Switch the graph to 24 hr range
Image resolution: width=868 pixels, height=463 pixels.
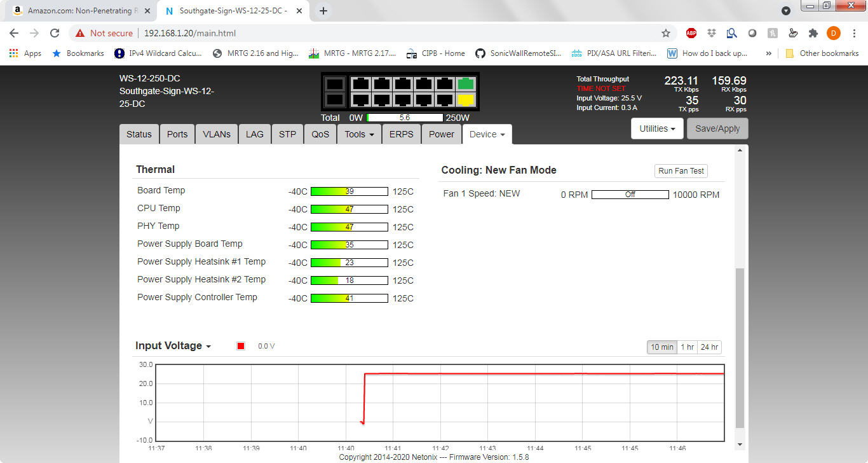click(709, 347)
